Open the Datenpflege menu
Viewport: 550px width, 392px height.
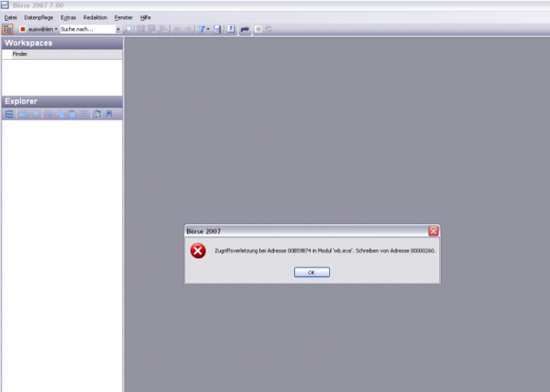(39, 18)
